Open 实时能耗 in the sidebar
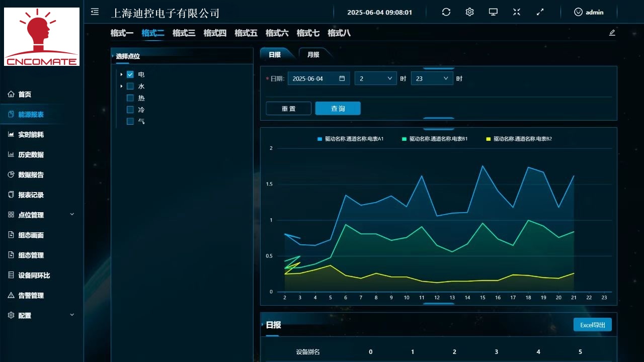Image resolution: width=644 pixels, height=362 pixels. tap(31, 135)
